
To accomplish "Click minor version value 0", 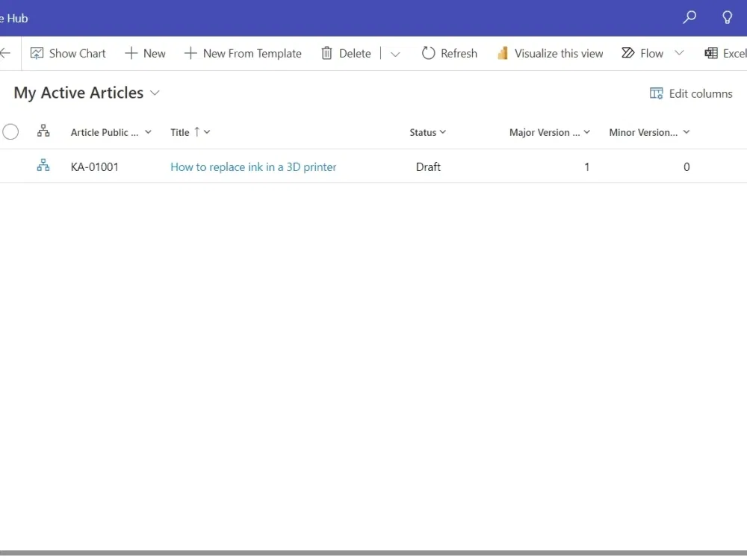I will 686,167.
